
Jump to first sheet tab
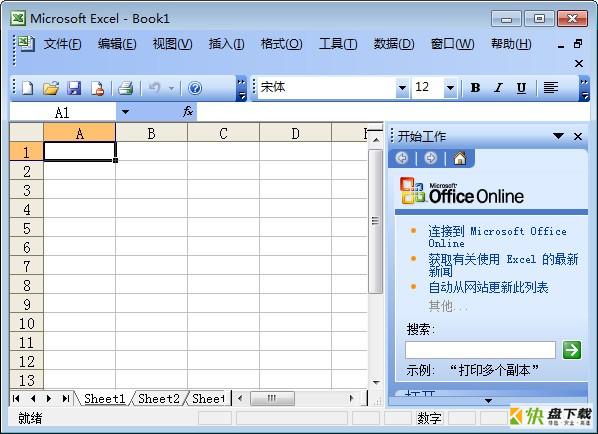(x=16, y=399)
